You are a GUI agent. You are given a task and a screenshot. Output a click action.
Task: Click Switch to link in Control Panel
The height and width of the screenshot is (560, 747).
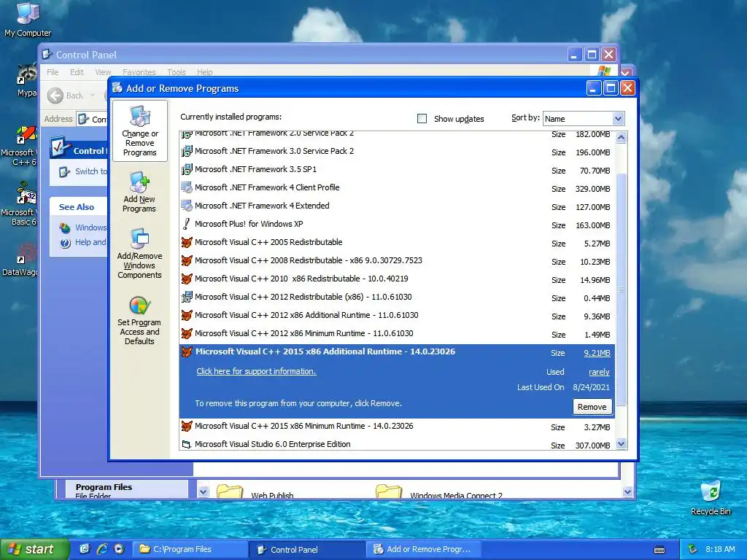(x=90, y=171)
